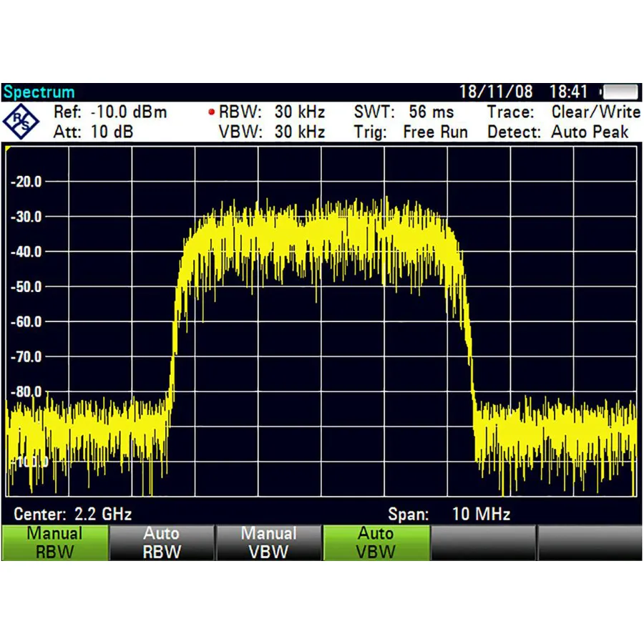Screen dimensions: 644x644
Task: Switch to the Spectrum mode tab
Action: point(38,92)
